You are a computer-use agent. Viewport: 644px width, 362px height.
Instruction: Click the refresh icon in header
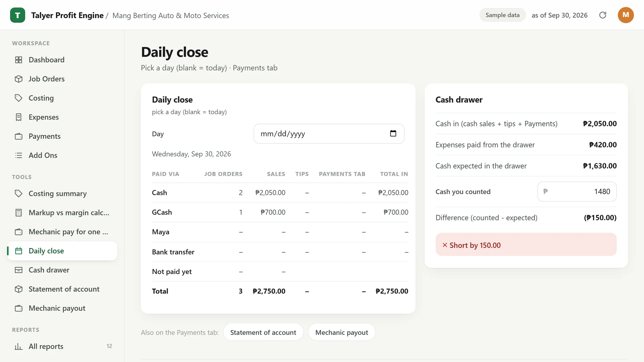click(603, 15)
